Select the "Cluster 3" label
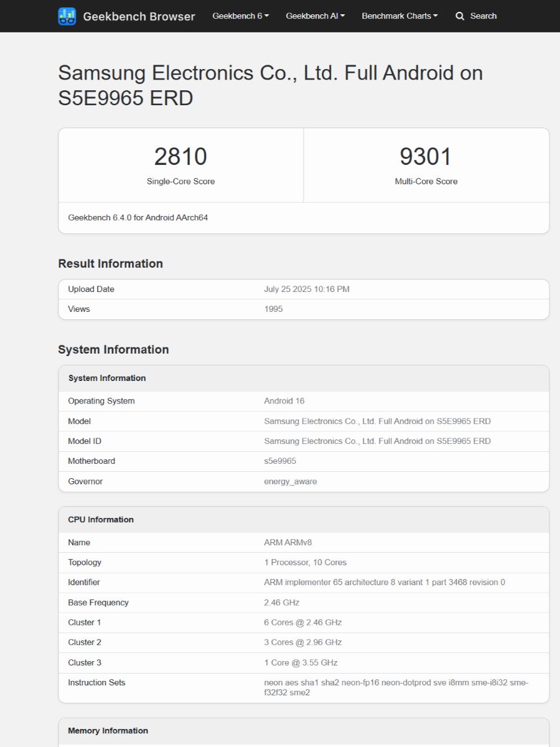The width and height of the screenshot is (560, 747). [85, 662]
